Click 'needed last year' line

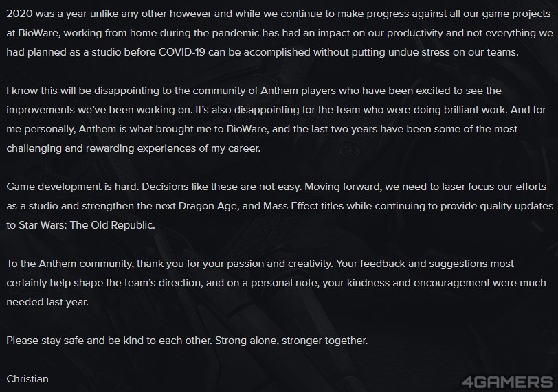pyautogui.click(x=47, y=302)
